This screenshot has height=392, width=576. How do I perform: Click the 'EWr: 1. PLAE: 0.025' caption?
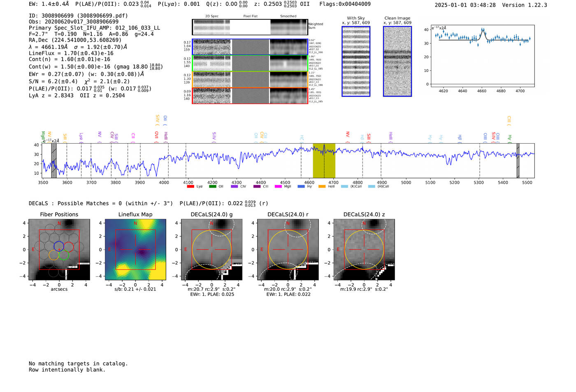pos(212,294)
